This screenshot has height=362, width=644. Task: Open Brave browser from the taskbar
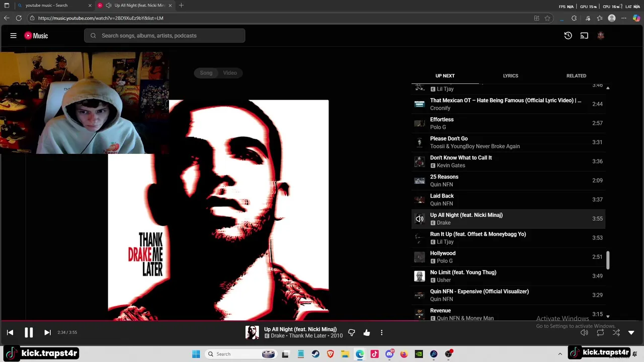point(330,354)
